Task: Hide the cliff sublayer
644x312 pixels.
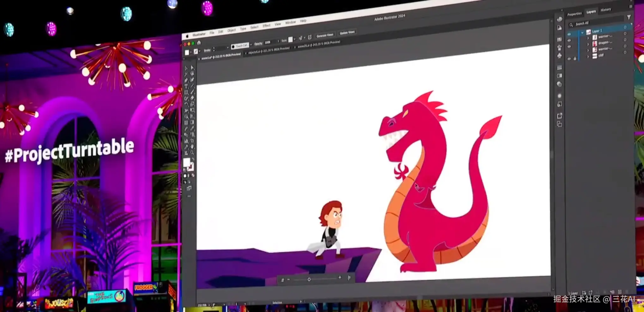Action: tap(569, 59)
